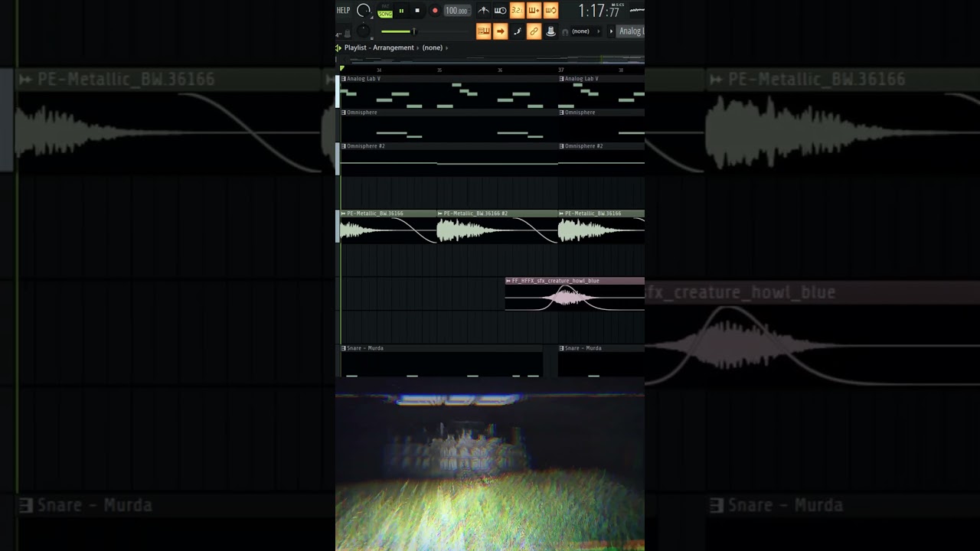
Task: Open first PE-Metallic_BW.36166 audio clip icon
Action: pyautogui.click(x=344, y=214)
